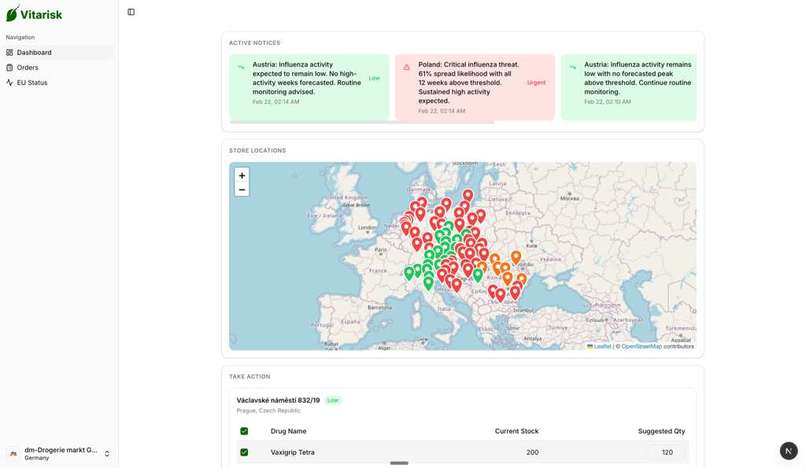Click the Urgent badge on Poland notice

[x=536, y=82]
